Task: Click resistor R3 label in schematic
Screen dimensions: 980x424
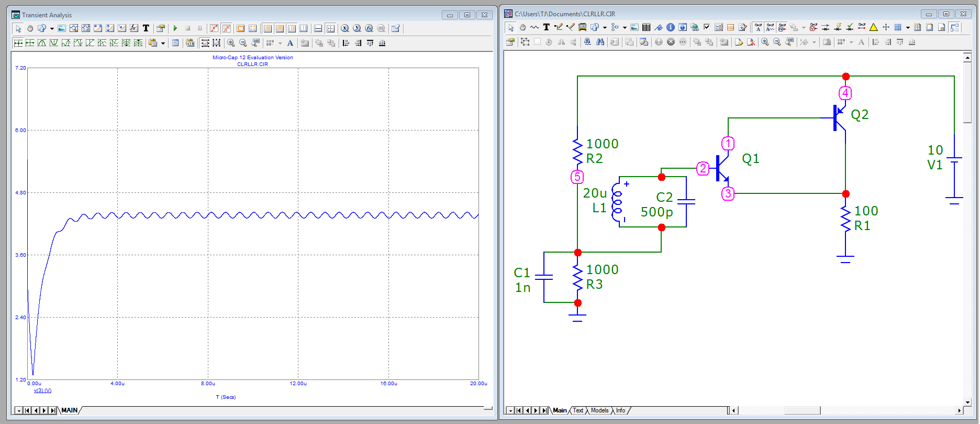Action: (594, 285)
